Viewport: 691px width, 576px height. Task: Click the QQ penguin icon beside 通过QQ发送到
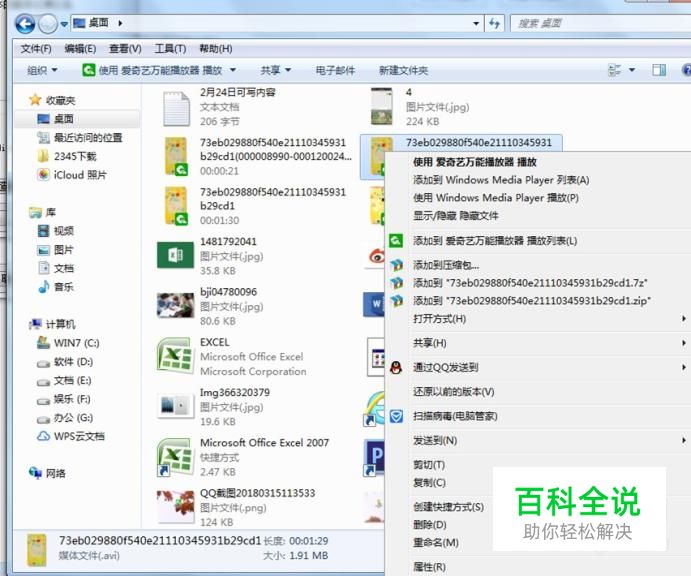pos(396,367)
